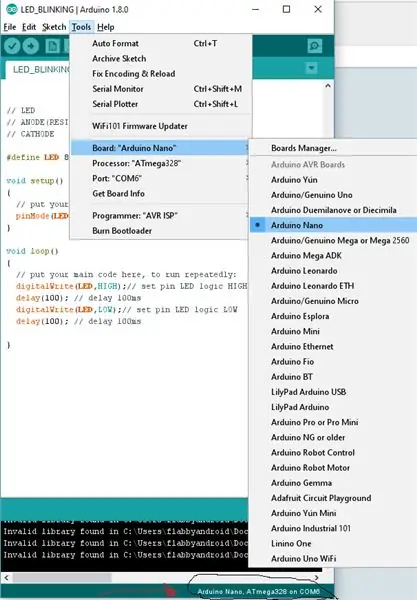
Task: Open the Sketch menu
Action: click(54, 27)
